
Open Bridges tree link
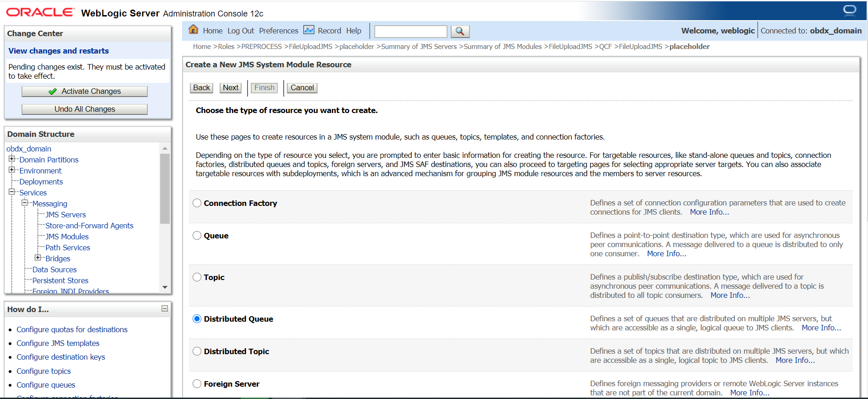click(x=58, y=259)
